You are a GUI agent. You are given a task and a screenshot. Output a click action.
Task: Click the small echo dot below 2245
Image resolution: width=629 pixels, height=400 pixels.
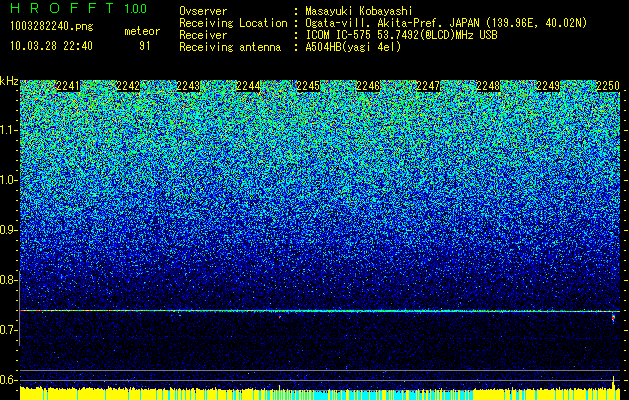click(x=280, y=317)
